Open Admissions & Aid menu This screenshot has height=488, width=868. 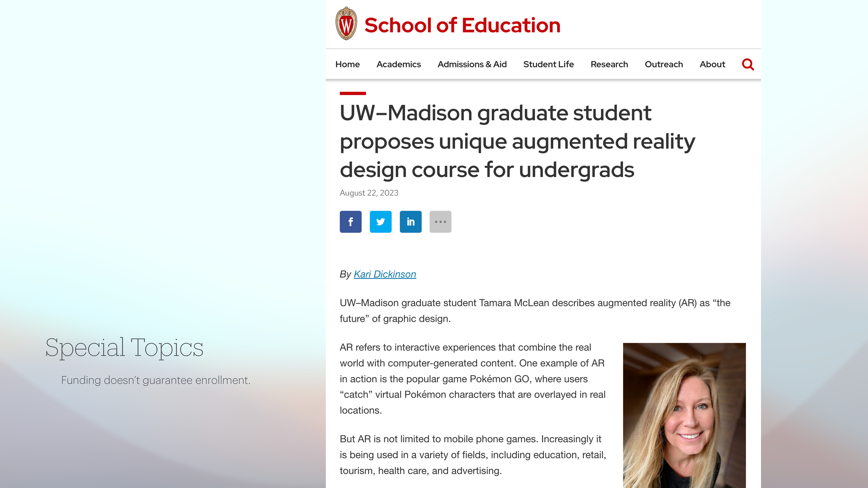[472, 64]
